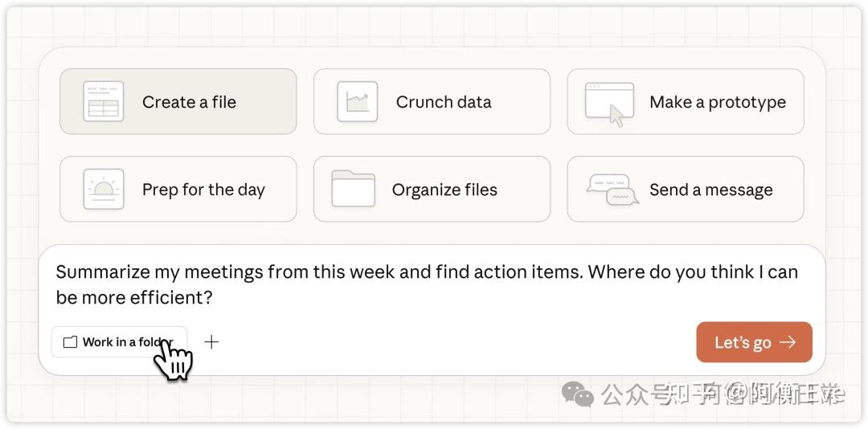Choose the "Crunch data" label
The height and width of the screenshot is (429, 868).
[443, 102]
